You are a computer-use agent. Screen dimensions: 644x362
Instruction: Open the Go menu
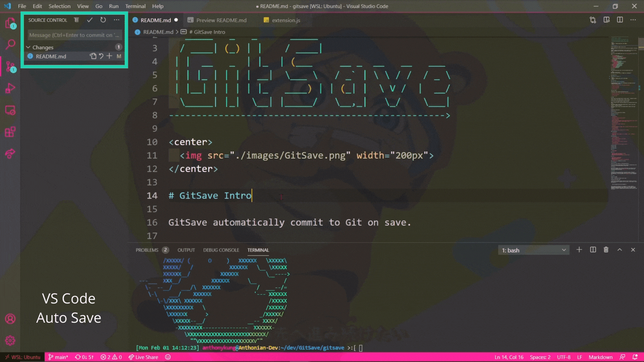coord(99,6)
